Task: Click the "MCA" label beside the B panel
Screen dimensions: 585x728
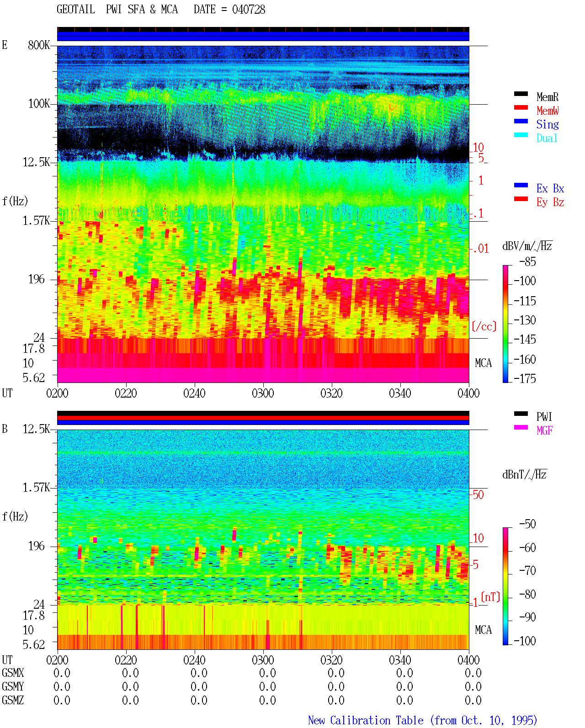Action: (x=483, y=630)
